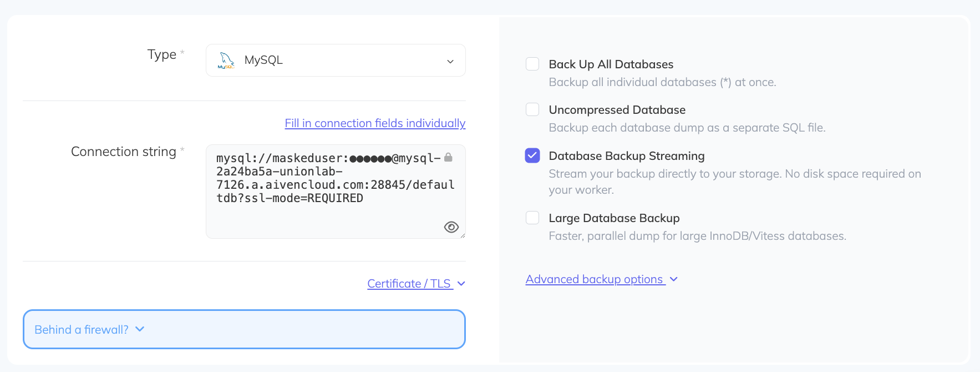Uncheck Database Backup Streaming checkbox
980x372 pixels.
pyautogui.click(x=532, y=155)
